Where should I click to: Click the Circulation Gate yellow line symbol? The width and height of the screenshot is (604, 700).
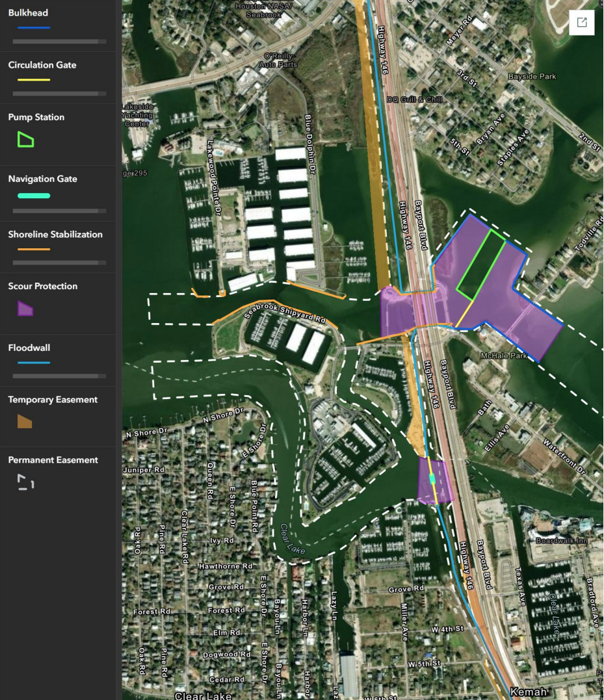click(x=34, y=80)
